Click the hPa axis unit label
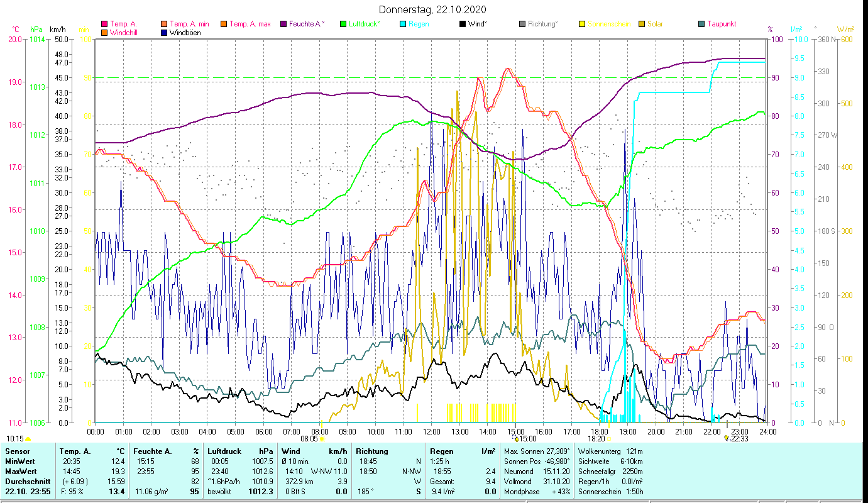The width and height of the screenshot is (868, 503). [37, 30]
